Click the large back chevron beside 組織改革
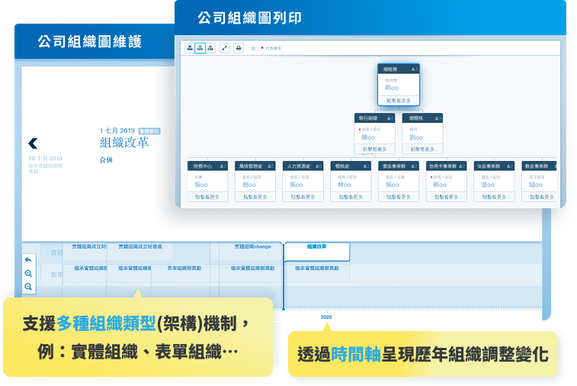Image resolution: width=577 pixels, height=386 pixels. click(x=33, y=143)
